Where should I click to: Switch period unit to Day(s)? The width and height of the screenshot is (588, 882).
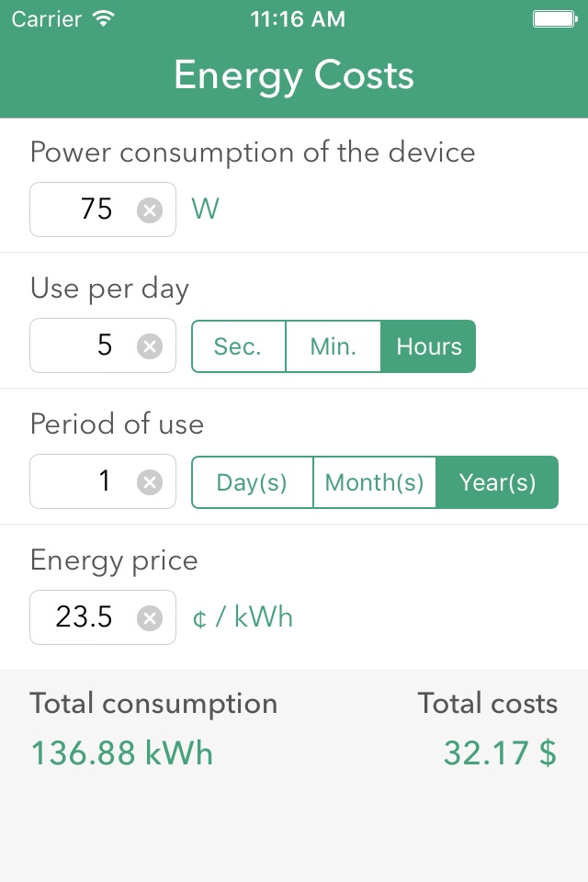coord(252,482)
